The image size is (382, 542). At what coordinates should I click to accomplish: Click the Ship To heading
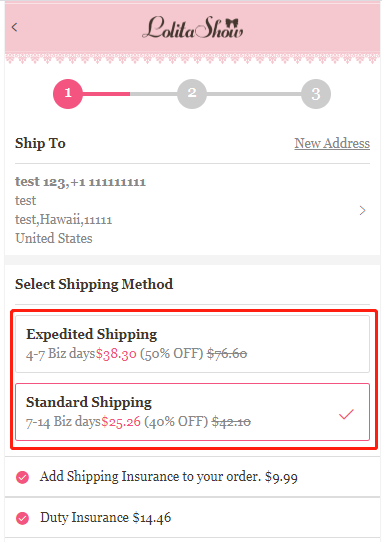coord(40,143)
